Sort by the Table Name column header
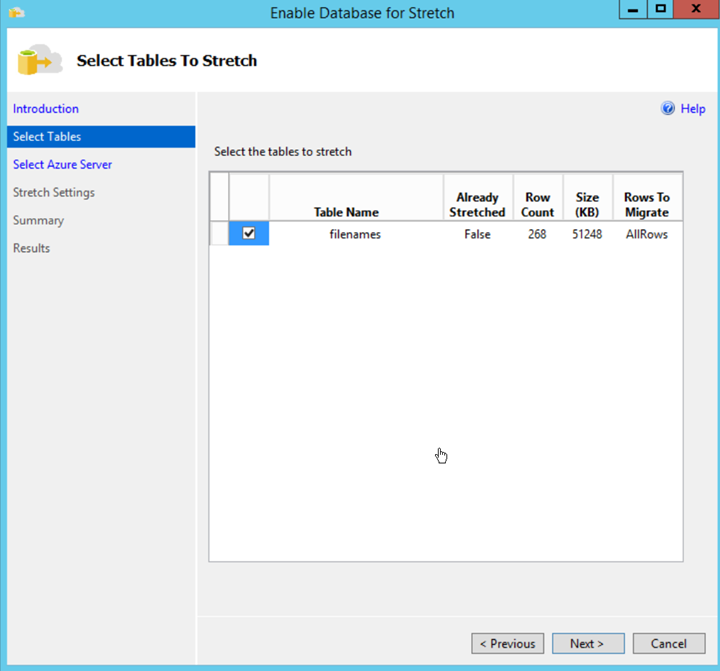 coord(356,197)
